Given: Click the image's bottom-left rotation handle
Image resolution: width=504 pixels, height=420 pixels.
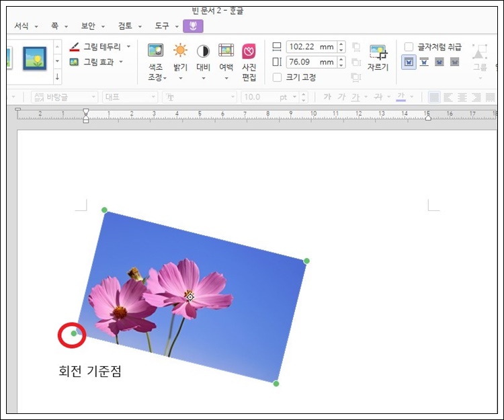Looking at the screenshot, I should (x=74, y=333).
